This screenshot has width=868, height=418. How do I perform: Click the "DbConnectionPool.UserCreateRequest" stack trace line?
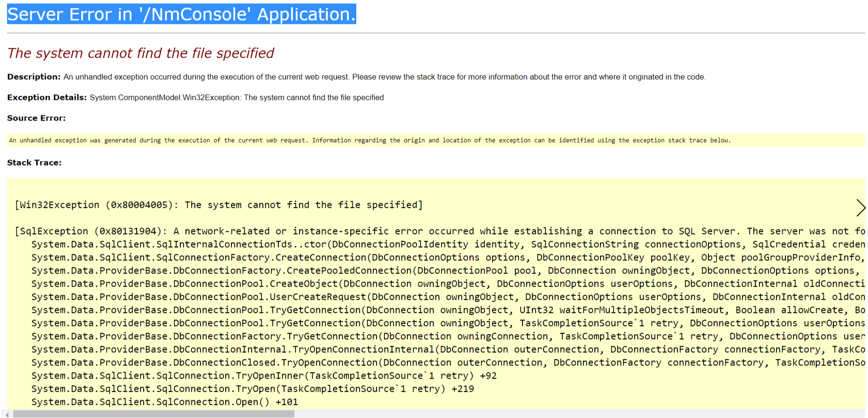(448, 297)
